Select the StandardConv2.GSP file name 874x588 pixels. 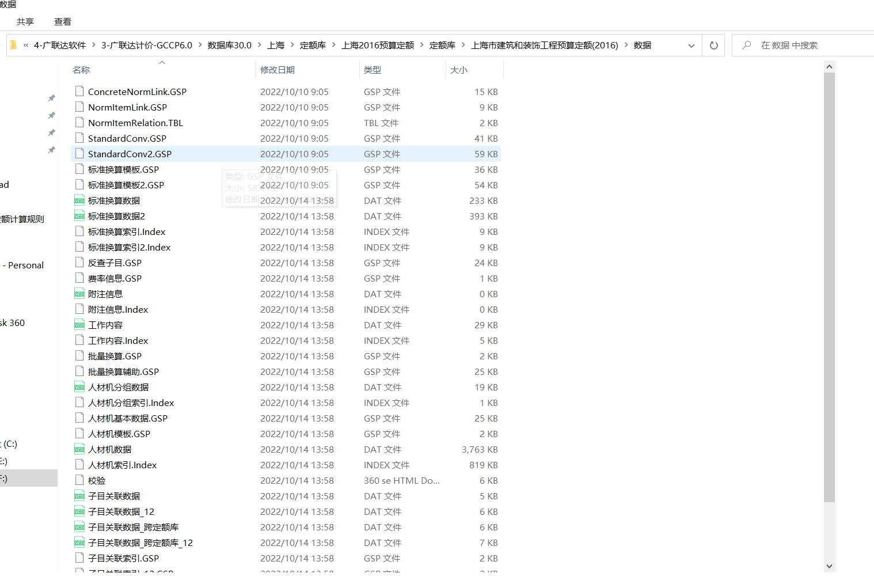[x=130, y=154]
